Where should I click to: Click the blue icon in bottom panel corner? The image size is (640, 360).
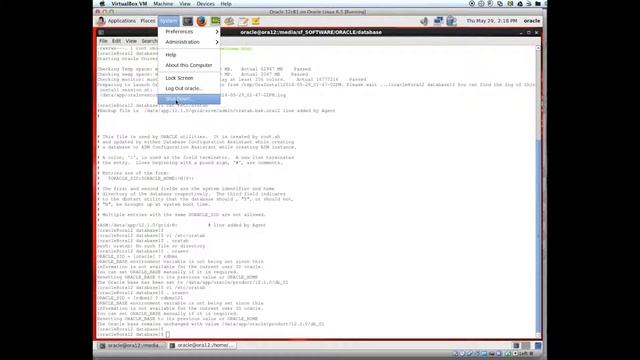pos(538,346)
